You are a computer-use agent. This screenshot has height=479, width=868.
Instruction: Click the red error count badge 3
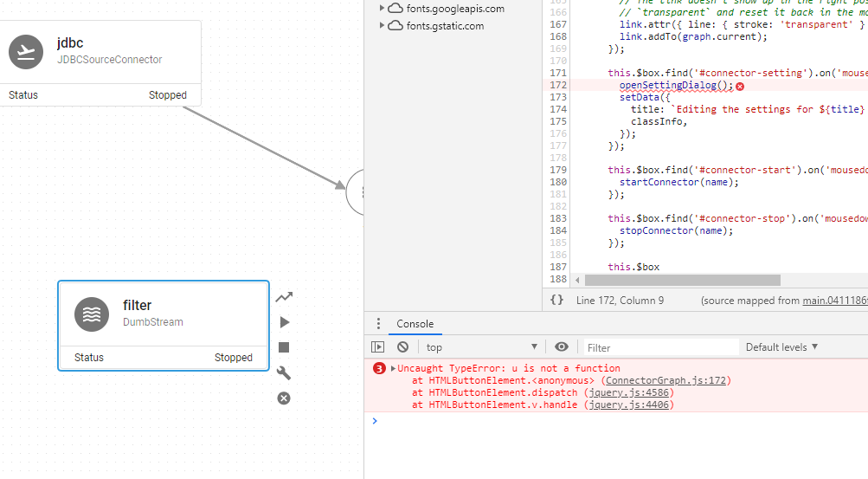point(379,368)
